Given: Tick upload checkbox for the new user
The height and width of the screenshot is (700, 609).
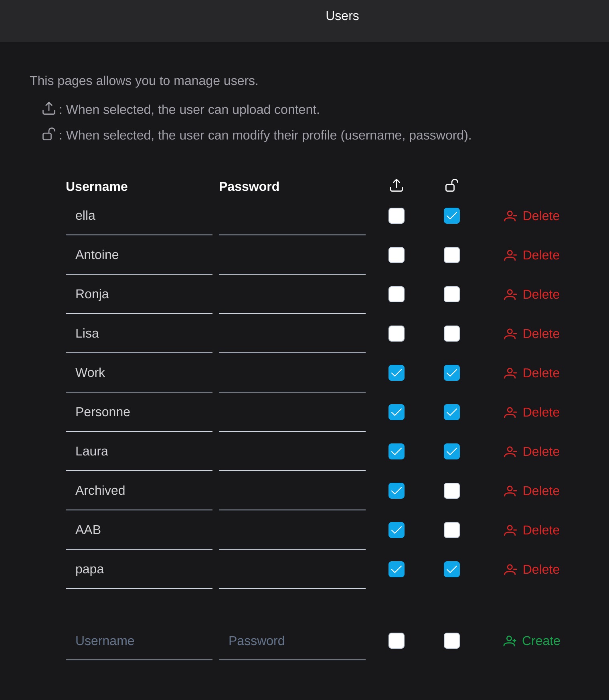Looking at the screenshot, I should click(x=396, y=641).
